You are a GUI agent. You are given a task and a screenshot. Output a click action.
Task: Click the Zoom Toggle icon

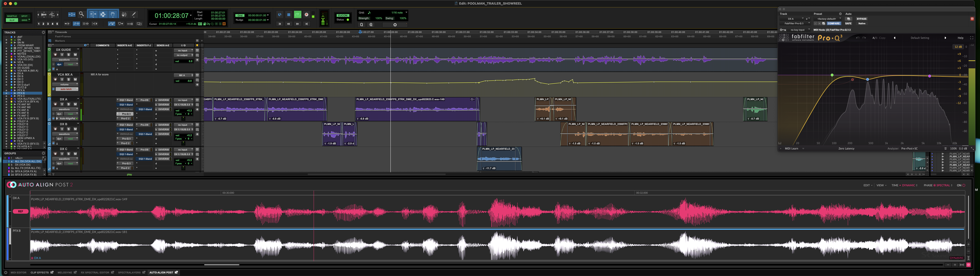(72, 15)
